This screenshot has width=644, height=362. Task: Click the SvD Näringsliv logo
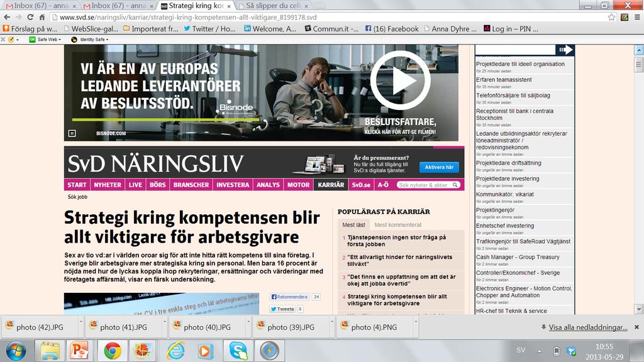pos(156,163)
